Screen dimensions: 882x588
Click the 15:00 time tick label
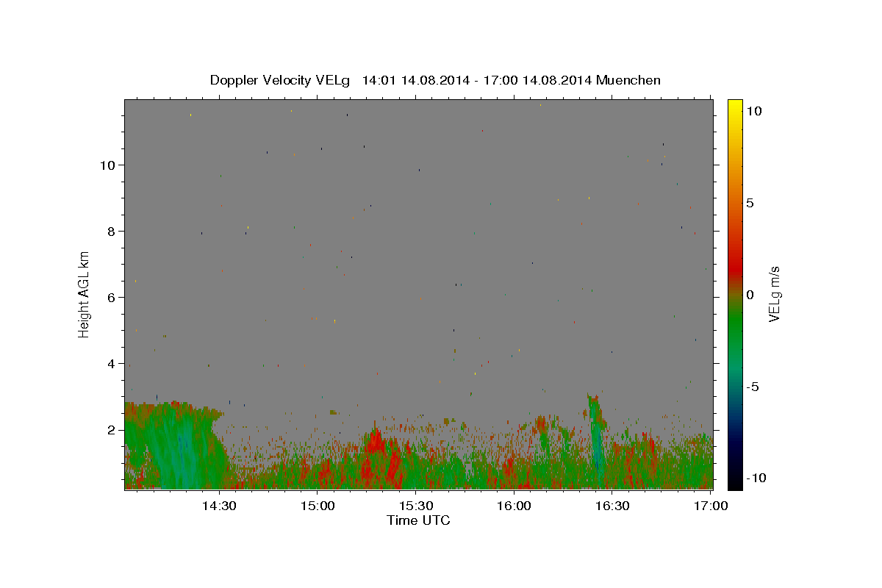pos(318,506)
